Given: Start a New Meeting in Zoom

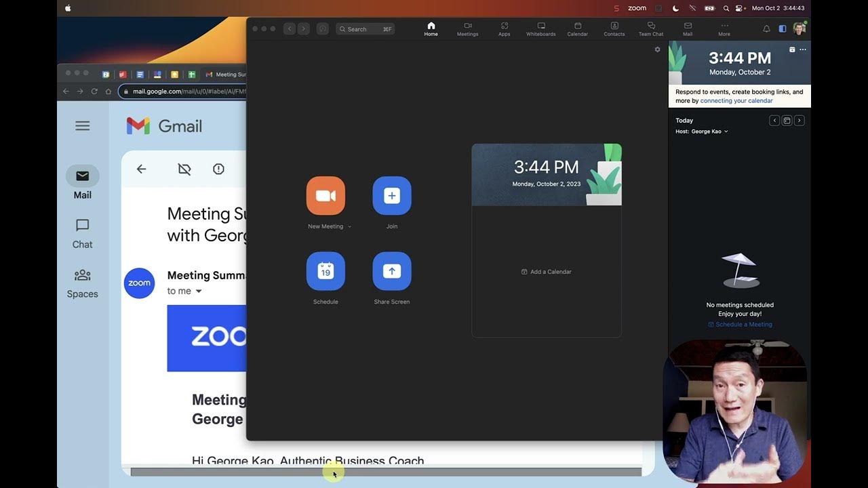Looking at the screenshot, I should click(325, 196).
